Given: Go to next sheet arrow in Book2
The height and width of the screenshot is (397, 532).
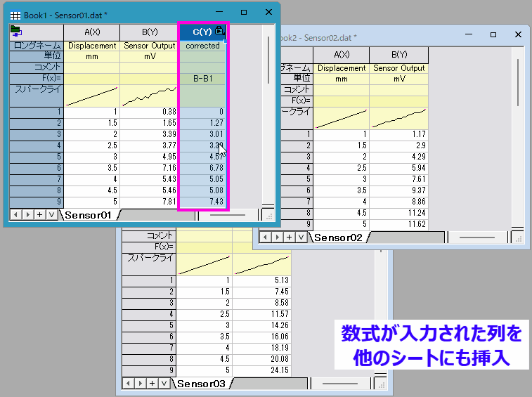Looking at the screenshot, I should coord(277,237).
